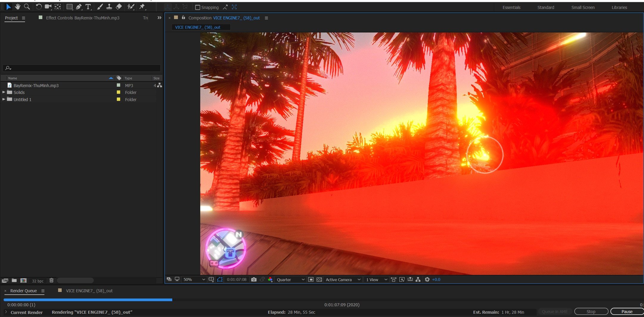
Task: Select the Rotation tool
Action: click(39, 7)
